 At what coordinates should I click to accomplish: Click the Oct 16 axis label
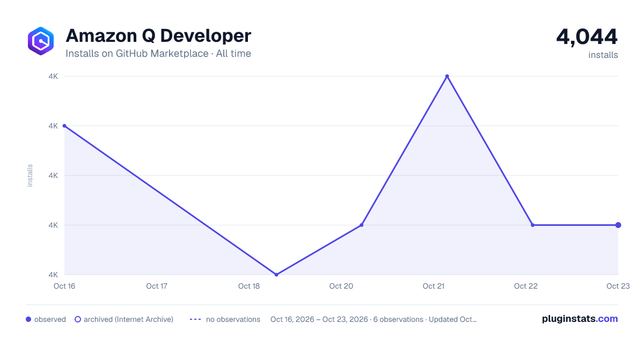[x=64, y=286]
